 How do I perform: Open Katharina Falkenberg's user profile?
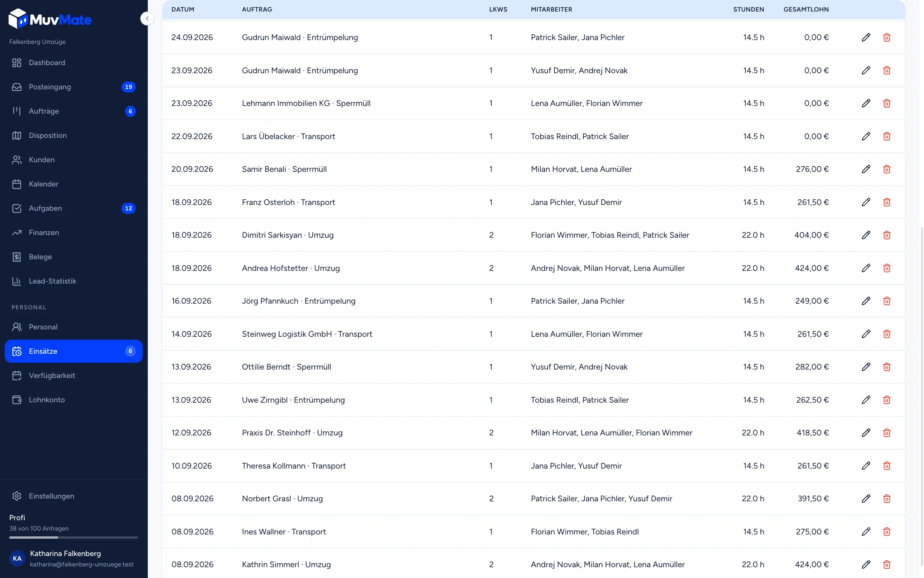[74, 558]
